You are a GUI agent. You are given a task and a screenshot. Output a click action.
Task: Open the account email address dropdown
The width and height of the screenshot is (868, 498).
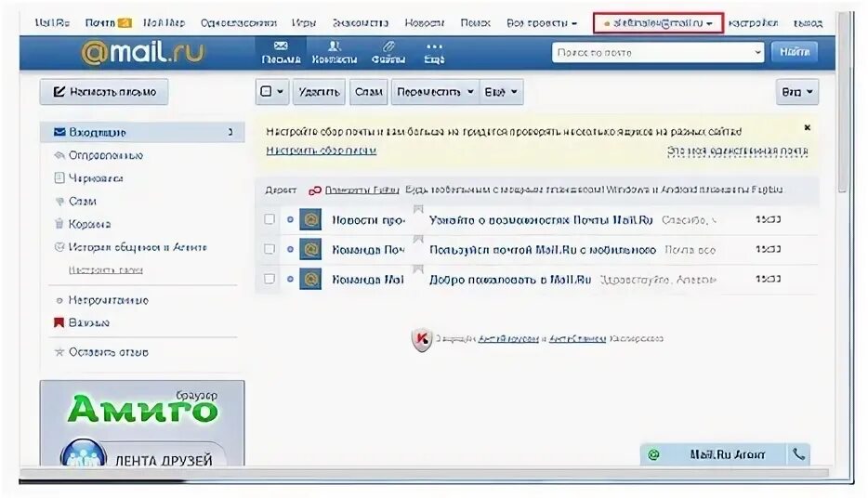tap(658, 23)
